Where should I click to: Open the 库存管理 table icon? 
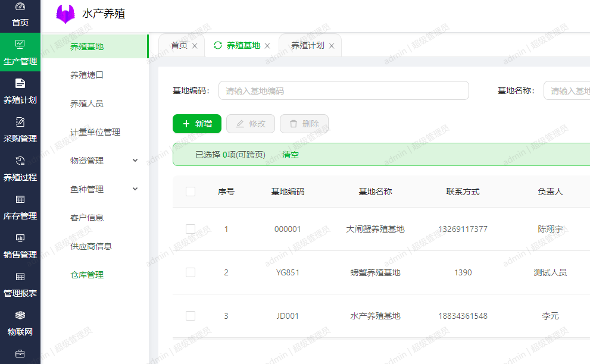[20, 199]
